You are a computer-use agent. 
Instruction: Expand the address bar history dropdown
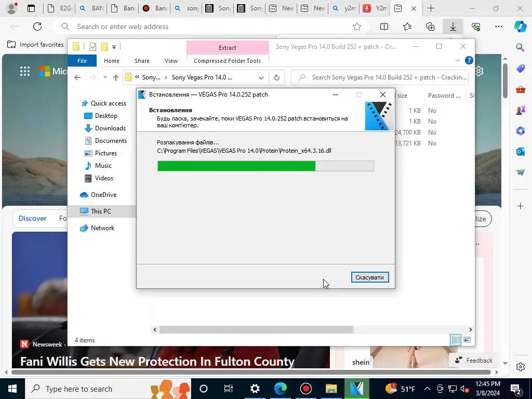click(x=261, y=78)
